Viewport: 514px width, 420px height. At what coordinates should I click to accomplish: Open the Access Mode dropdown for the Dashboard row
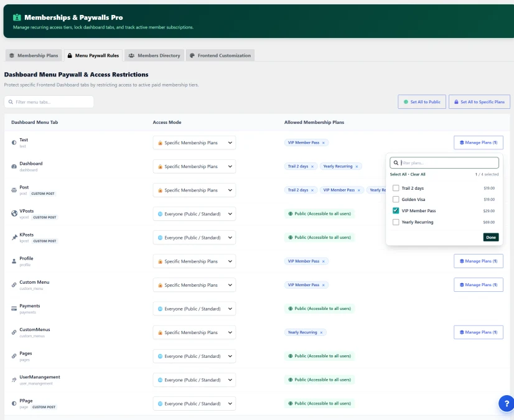[x=194, y=166]
